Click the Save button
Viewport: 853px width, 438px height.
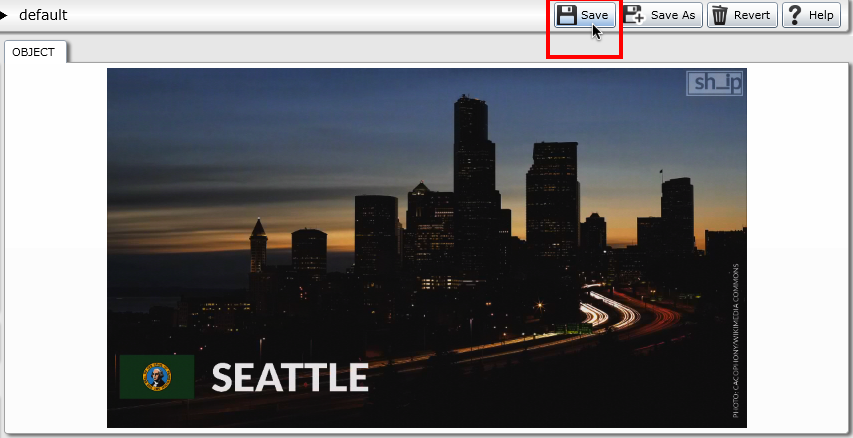[x=585, y=15]
